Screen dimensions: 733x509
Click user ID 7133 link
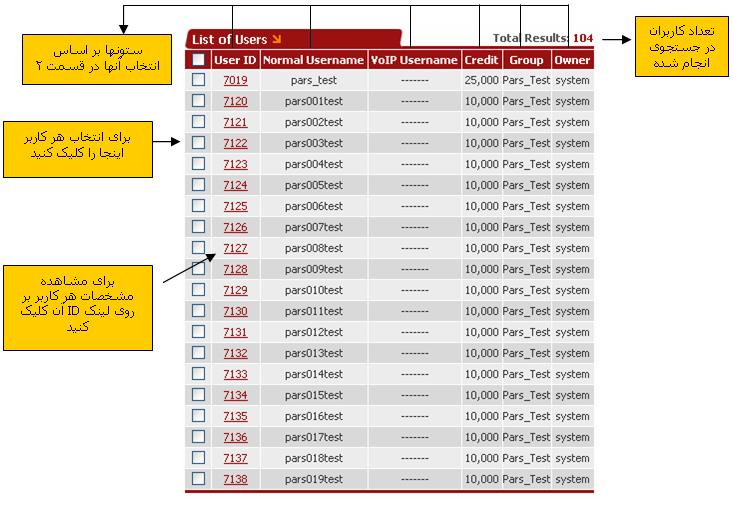point(235,374)
